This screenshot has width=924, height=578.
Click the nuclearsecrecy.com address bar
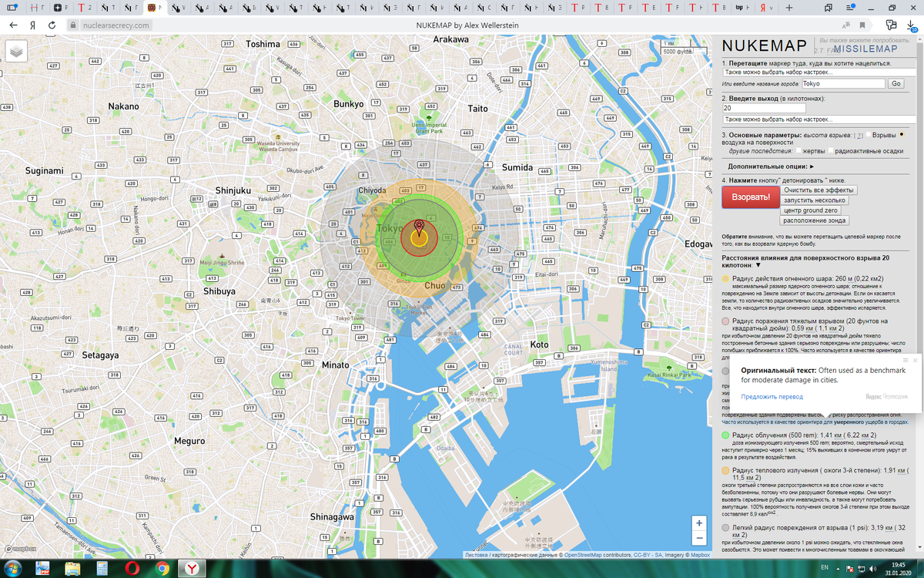115,25
